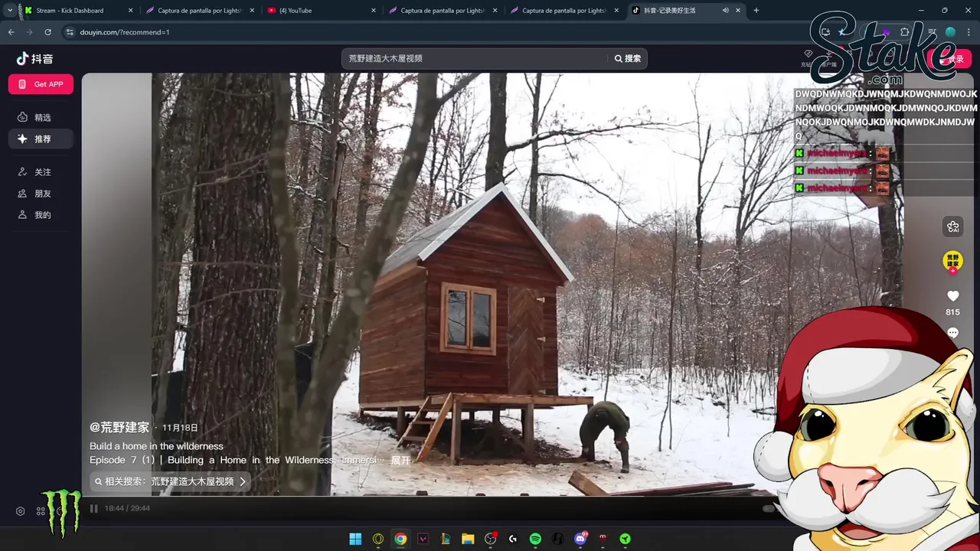Go back with the browser back arrow

point(11,32)
